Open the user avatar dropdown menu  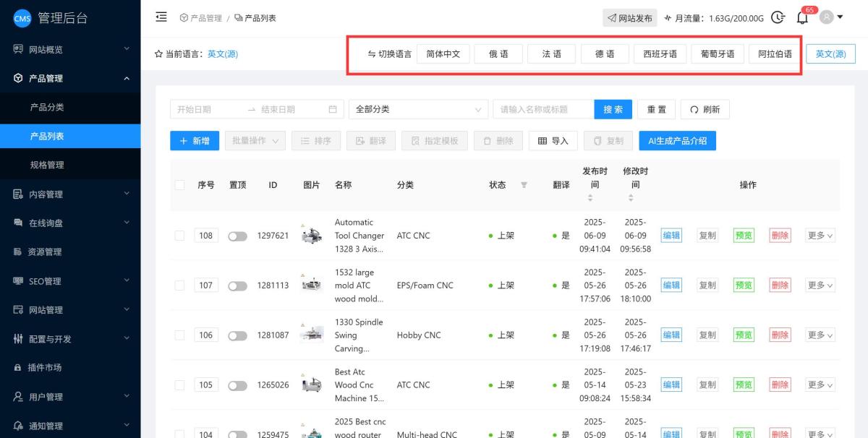[x=830, y=17]
